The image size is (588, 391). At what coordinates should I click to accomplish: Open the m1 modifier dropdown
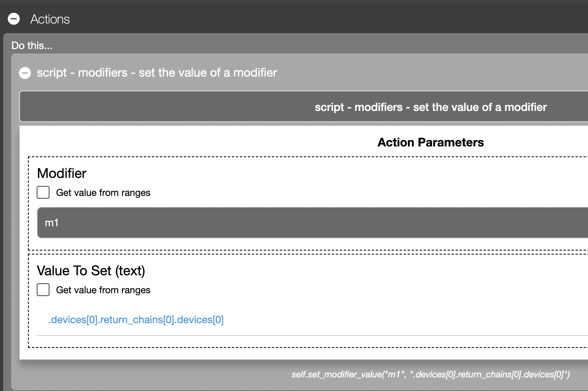tap(312, 223)
